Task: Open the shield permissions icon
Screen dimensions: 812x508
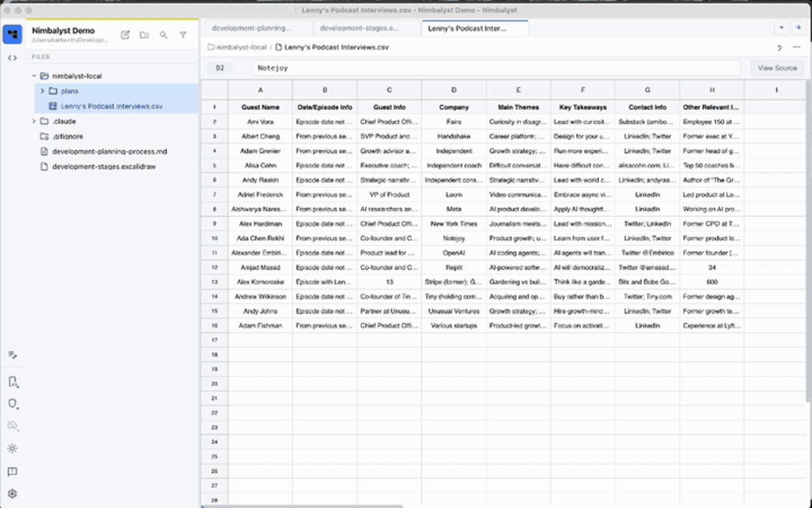Action: coord(13,403)
